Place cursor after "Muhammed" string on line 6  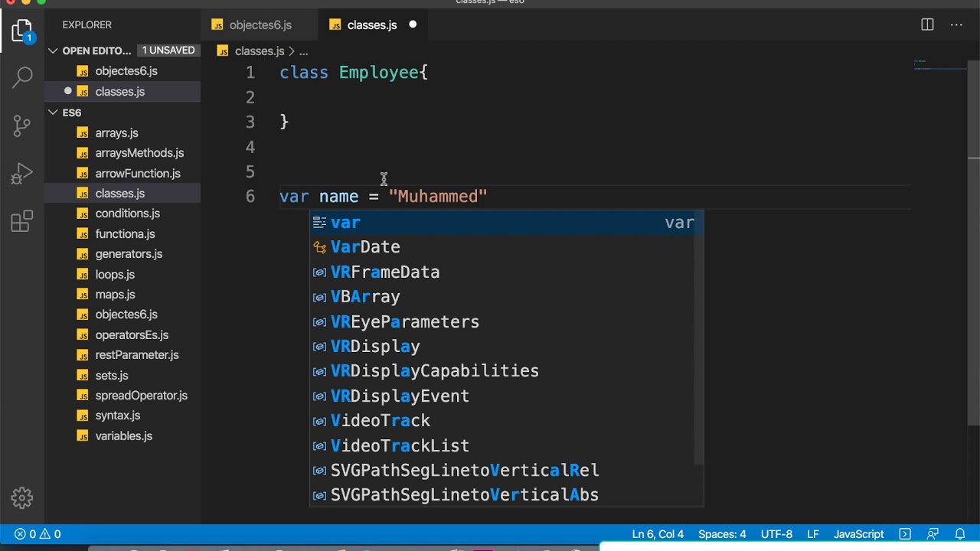tap(488, 197)
